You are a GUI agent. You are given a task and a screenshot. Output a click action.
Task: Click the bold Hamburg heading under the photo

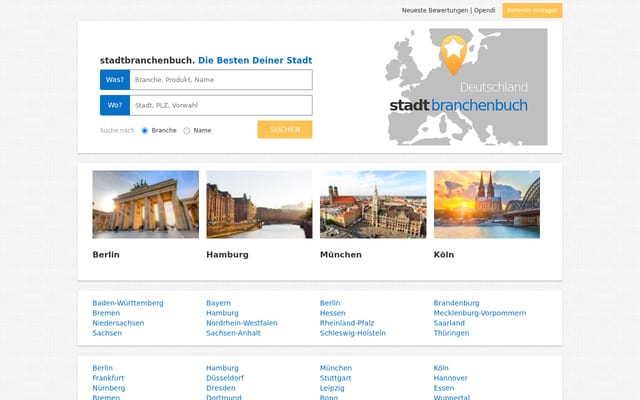point(227,255)
